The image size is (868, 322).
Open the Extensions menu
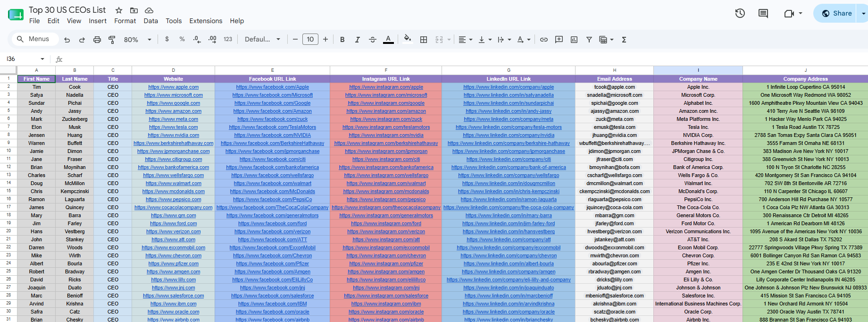[x=206, y=21]
